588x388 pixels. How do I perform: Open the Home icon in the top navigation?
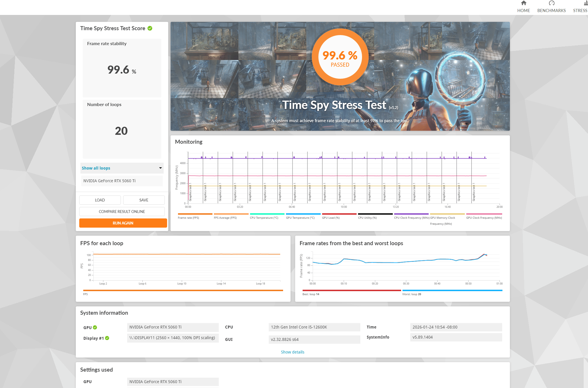click(523, 3)
